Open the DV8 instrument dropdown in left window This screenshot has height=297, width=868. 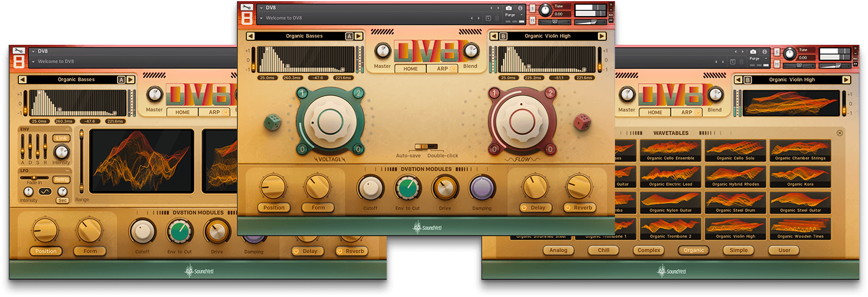33,51
